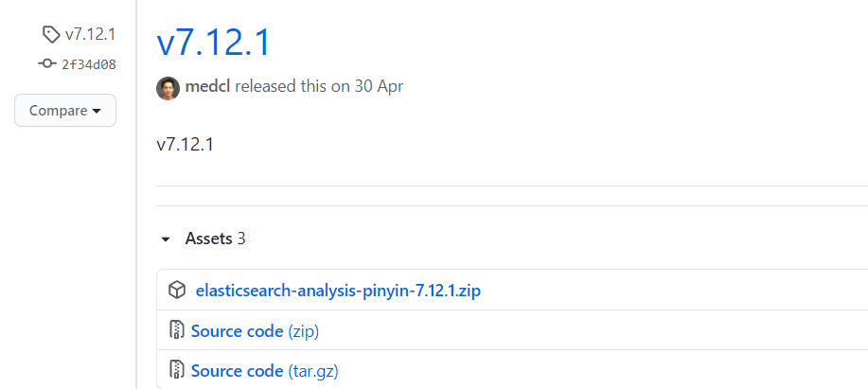Viewport: 868px width, 389px height.
Task: Click the commit icon next to 2f34d08
Action: (x=47, y=63)
